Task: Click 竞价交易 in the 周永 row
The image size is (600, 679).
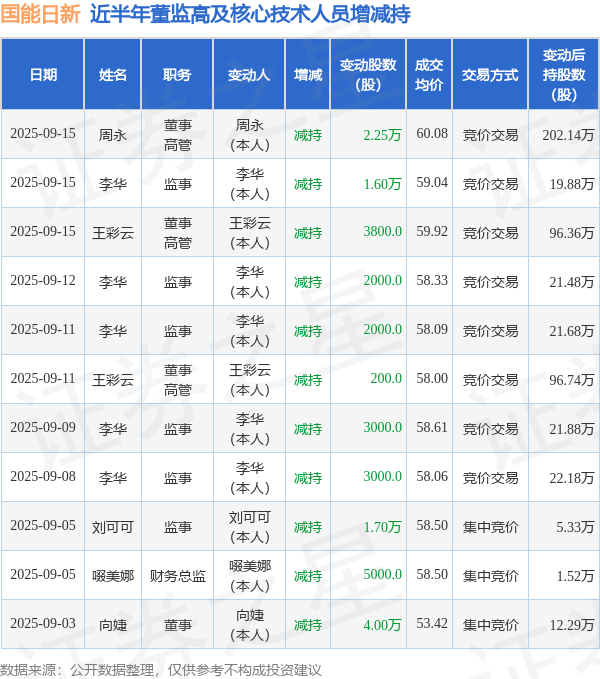Action: coord(490,135)
